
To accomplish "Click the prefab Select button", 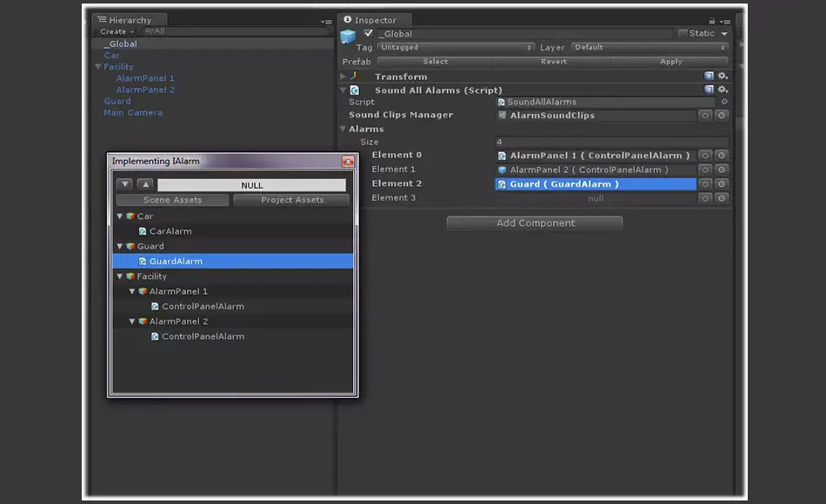I will coord(436,62).
